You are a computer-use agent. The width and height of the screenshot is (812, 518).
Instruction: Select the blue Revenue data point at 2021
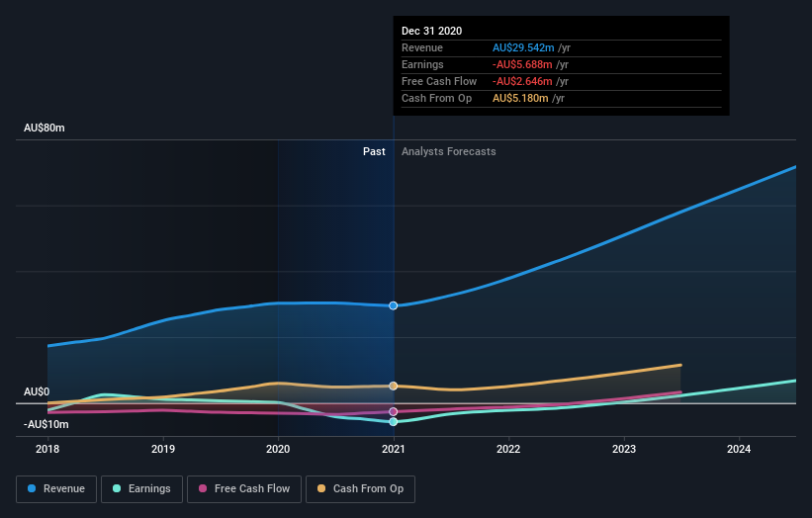pos(393,305)
